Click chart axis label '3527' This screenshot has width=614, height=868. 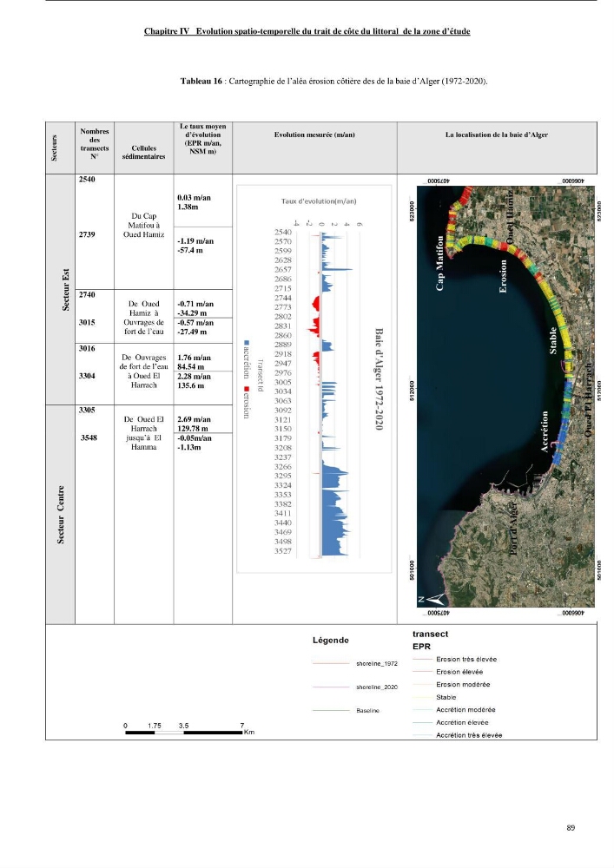(x=283, y=551)
